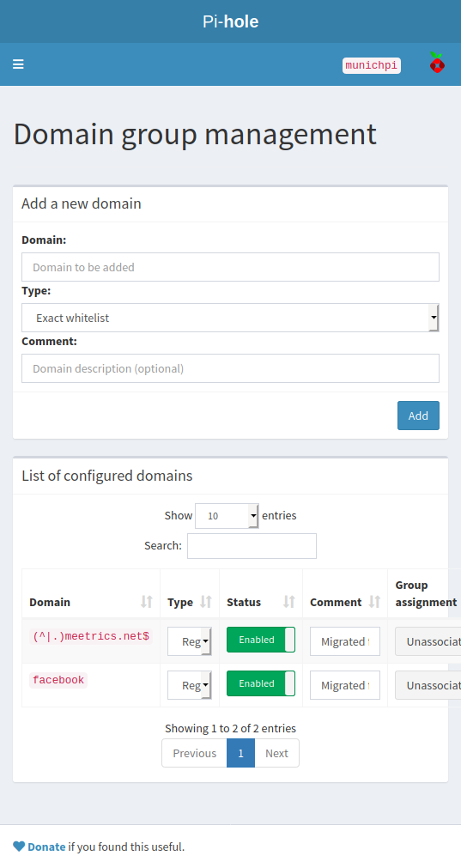Toggle Enabled status for facebook domain

coord(261,683)
